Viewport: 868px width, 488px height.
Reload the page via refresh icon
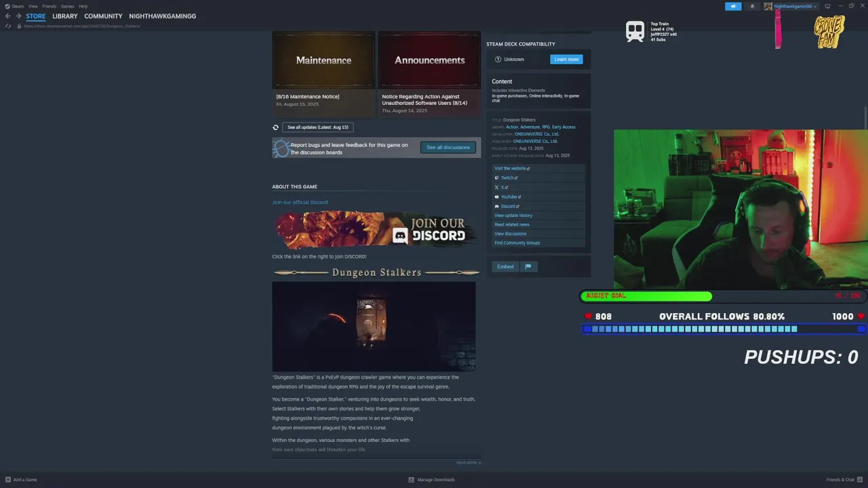pyautogui.click(x=8, y=26)
